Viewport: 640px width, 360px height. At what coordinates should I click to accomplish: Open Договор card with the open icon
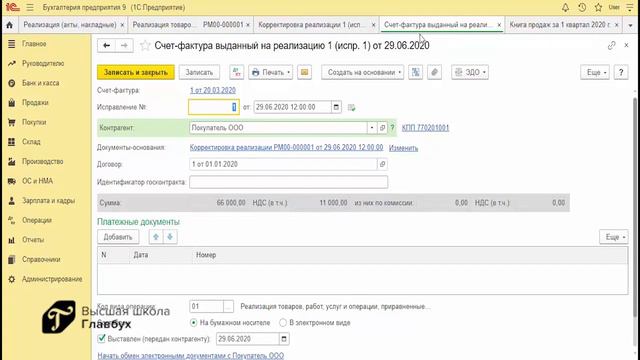(x=382, y=164)
